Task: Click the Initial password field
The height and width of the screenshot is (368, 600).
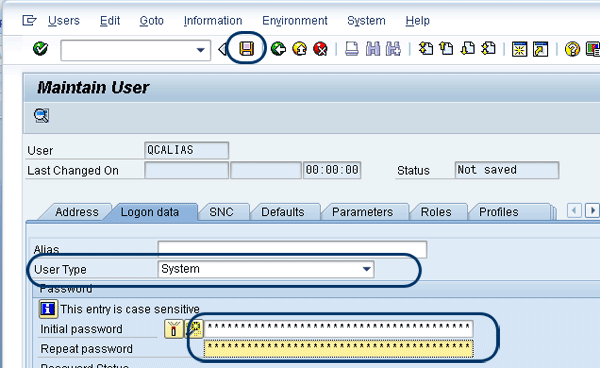Action: pyautogui.click(x=339, y=329)
